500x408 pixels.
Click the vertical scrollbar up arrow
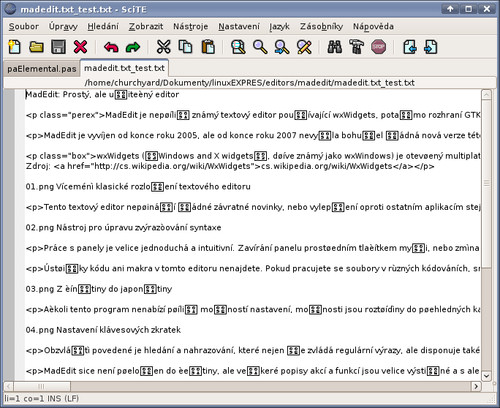click(x=486, y=95)
